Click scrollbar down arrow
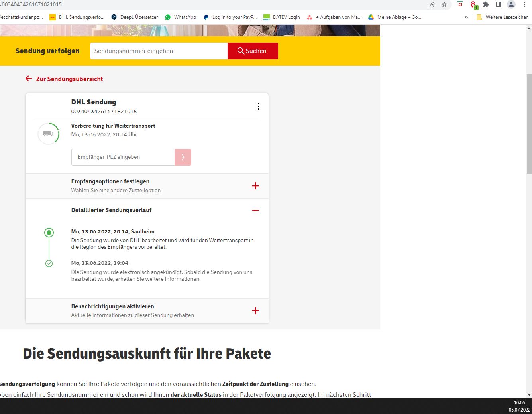This screenshot has width=532, height=414. coord(529,395)
